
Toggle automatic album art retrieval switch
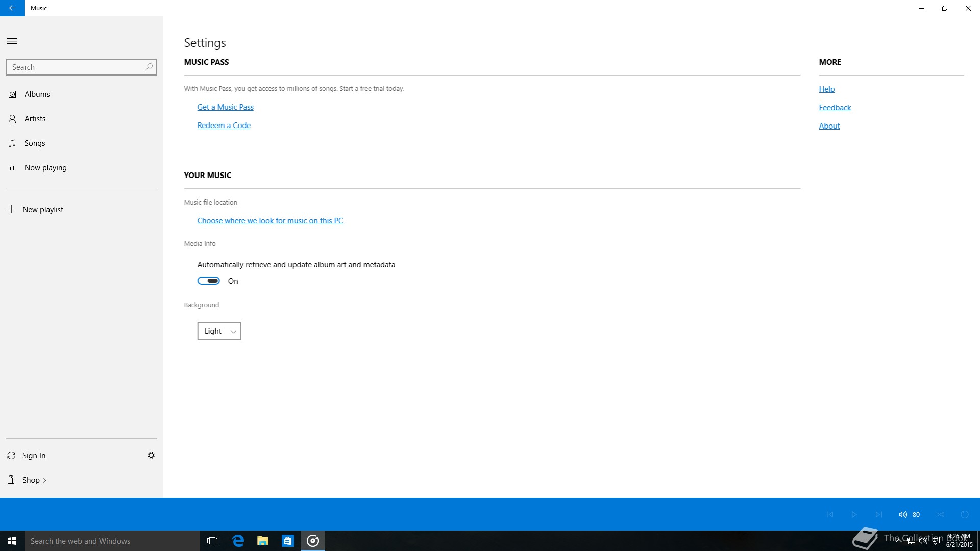tap(209, 281)
